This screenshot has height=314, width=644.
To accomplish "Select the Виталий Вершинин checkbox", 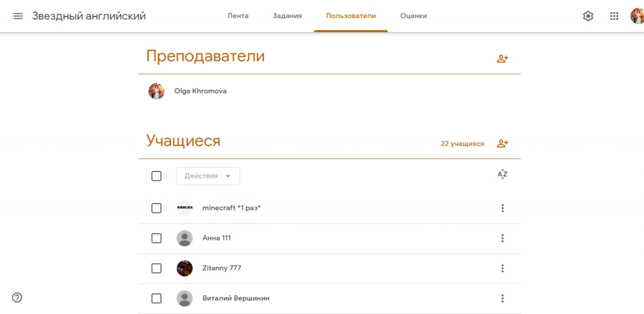I will 157,298.
